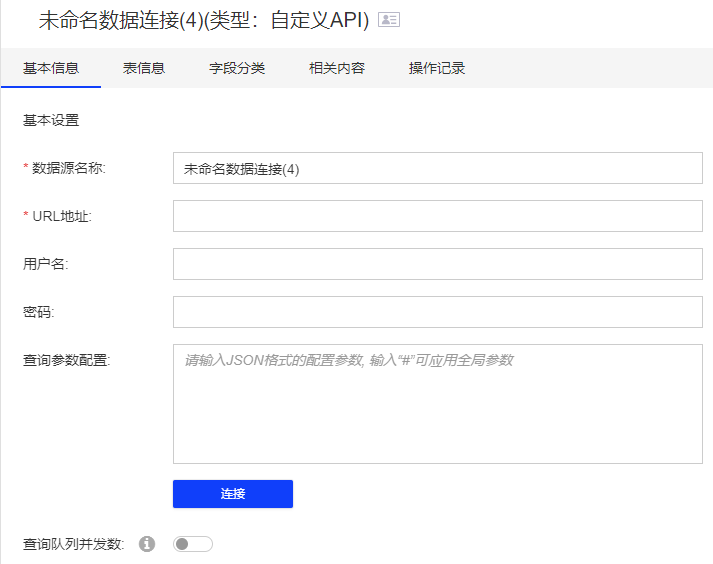Click the 数据源名称 field label
The image size is (713, 564).
point(68,168)
